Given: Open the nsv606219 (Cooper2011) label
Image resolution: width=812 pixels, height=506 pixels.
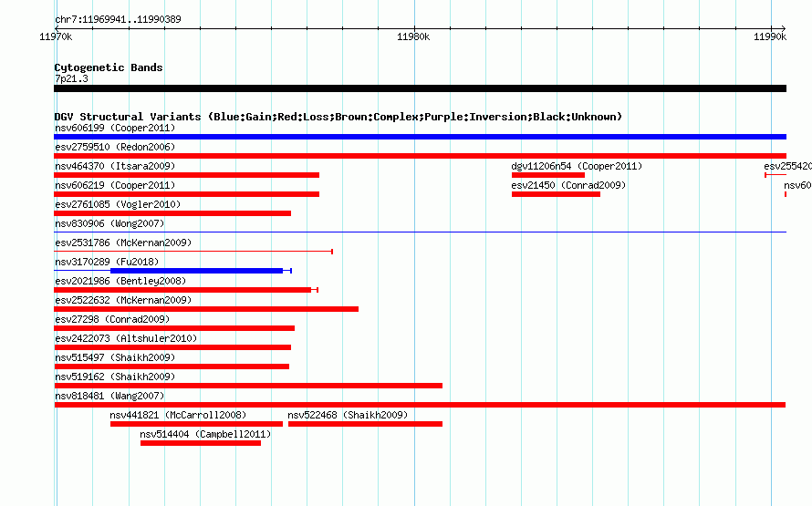Looking at the screenshot, I should (115, 185).
